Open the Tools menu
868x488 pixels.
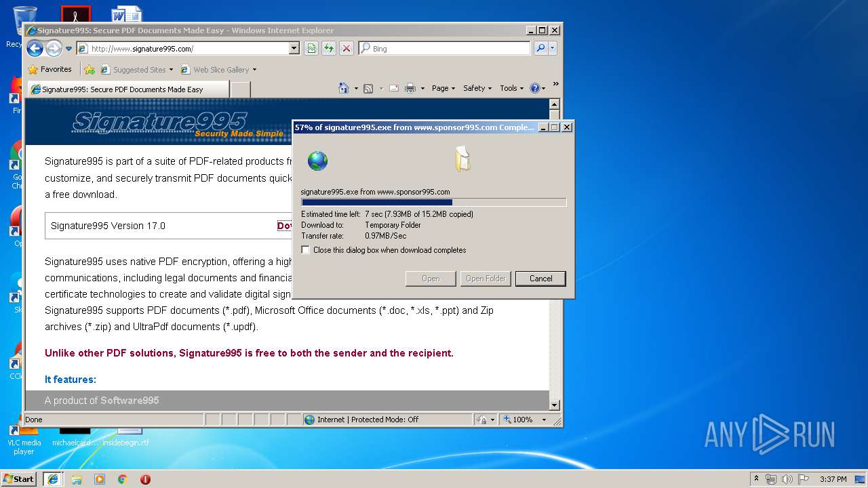tap(511, 88)
